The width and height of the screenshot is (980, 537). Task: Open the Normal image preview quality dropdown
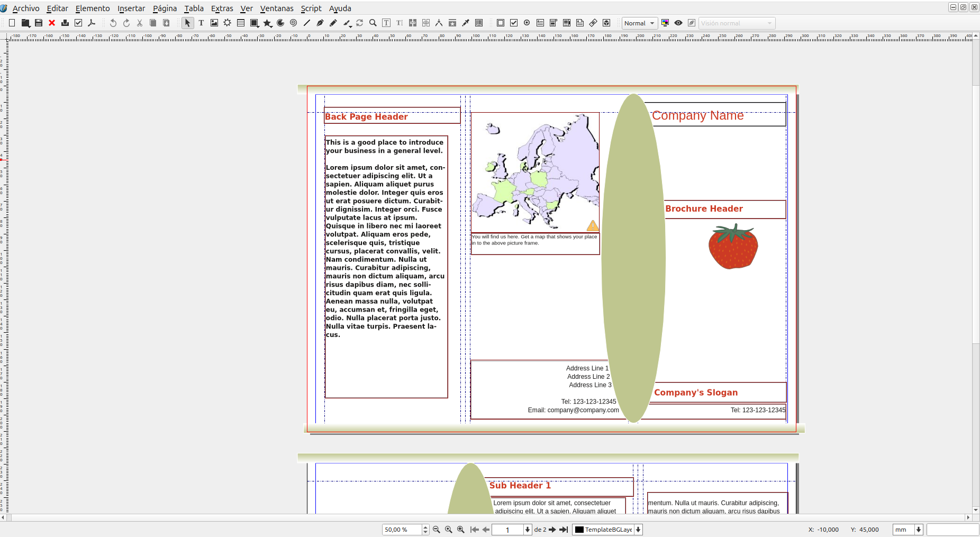coord(640,23)
